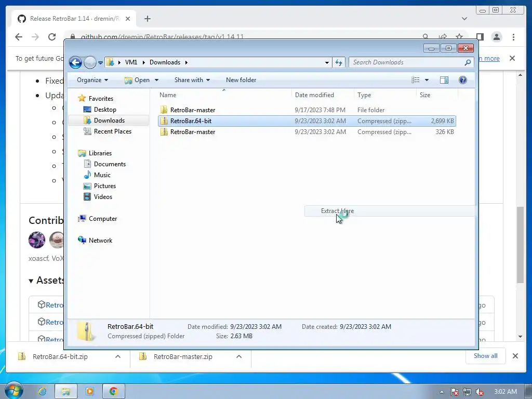The image size is (532, 399).
Task: Click the Explorer Forward arrow button
Action: click(x=90, y=62)
